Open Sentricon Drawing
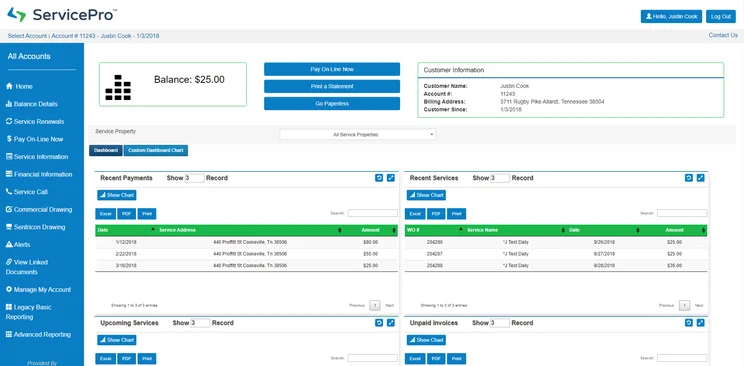The height and width of the screenshot is (366, 744). (36, 227)
